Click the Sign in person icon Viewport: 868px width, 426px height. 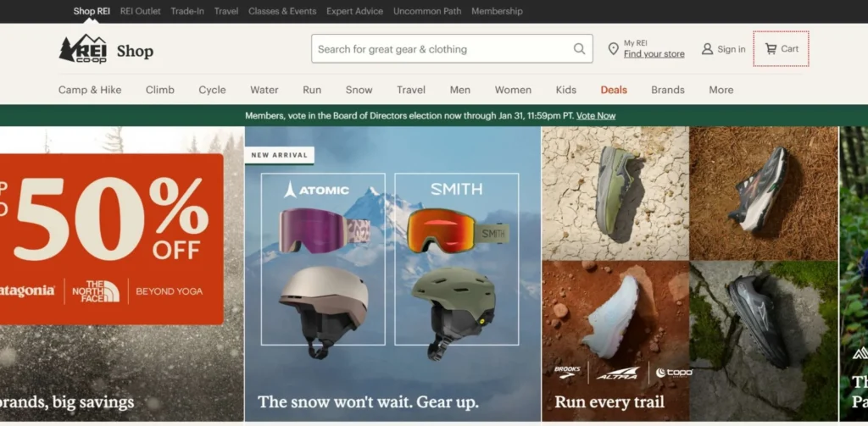(707, 49)
